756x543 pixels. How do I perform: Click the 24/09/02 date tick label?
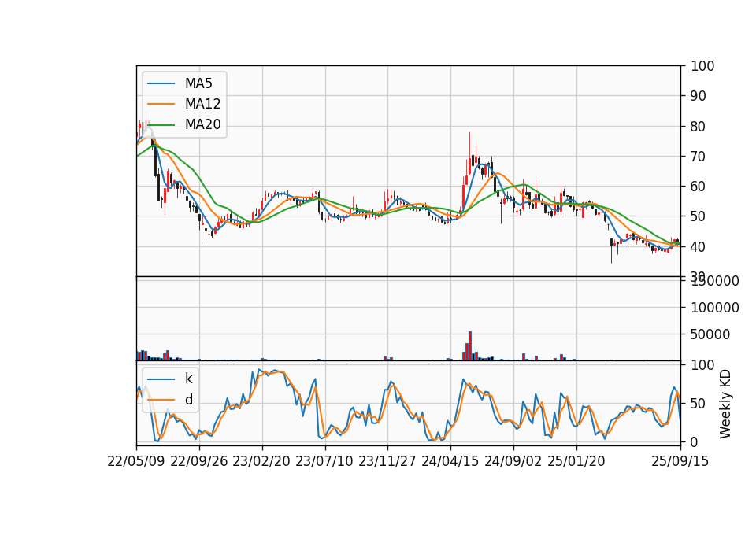[x=513, y=461]
